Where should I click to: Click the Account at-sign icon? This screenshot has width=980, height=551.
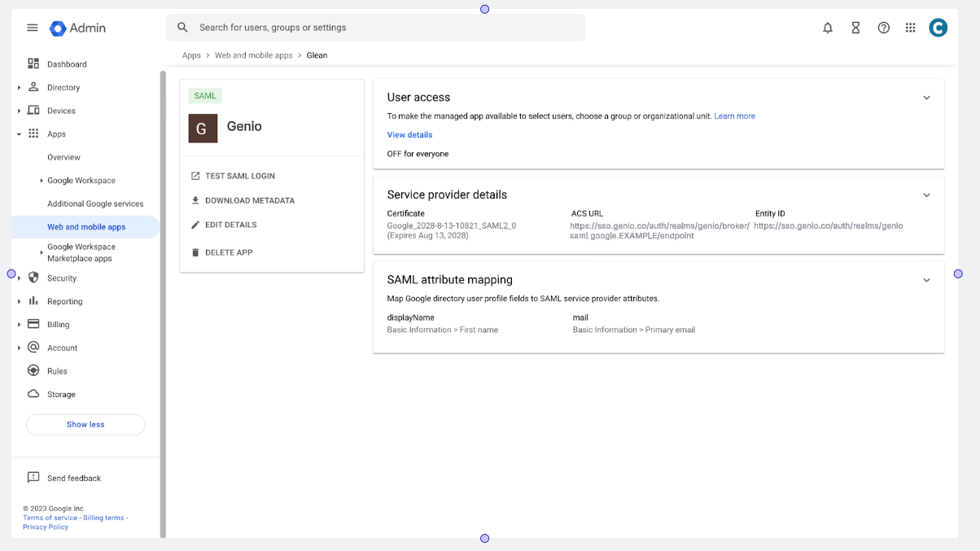pos(33,348)
